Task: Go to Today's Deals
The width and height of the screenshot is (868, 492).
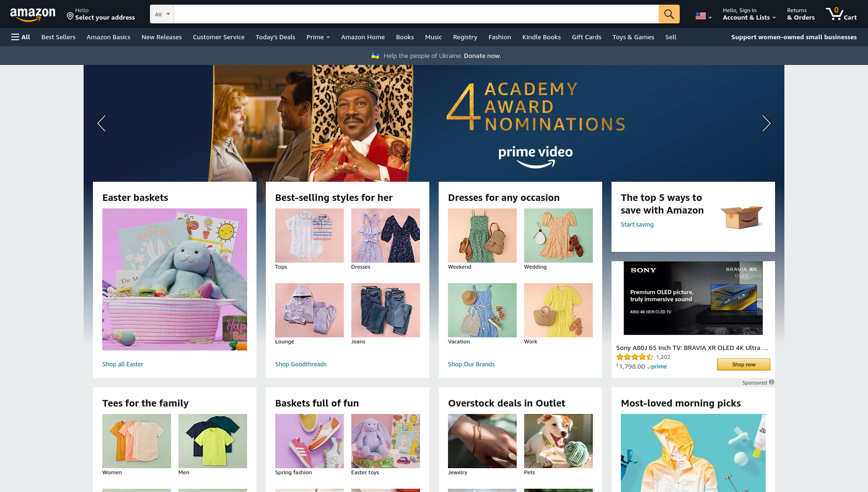Action: coord(275,37)
